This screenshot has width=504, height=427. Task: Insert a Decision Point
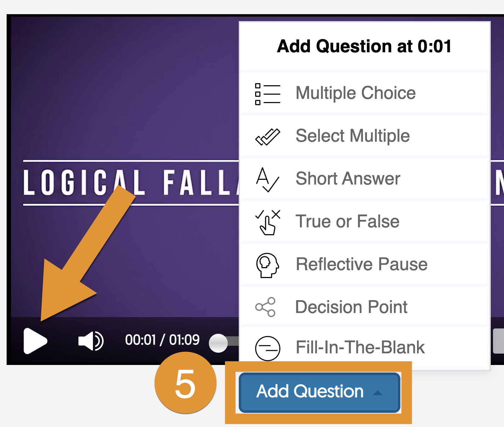click(x=351, y=307)
